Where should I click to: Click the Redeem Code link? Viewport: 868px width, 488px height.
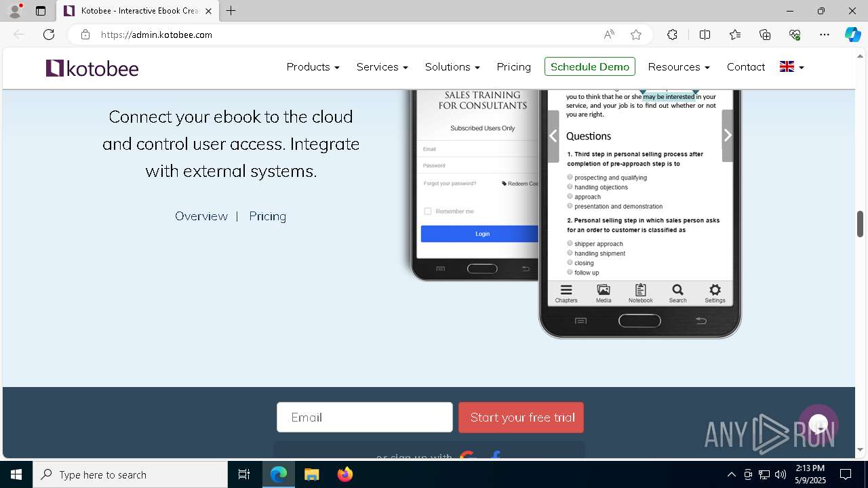521,184
